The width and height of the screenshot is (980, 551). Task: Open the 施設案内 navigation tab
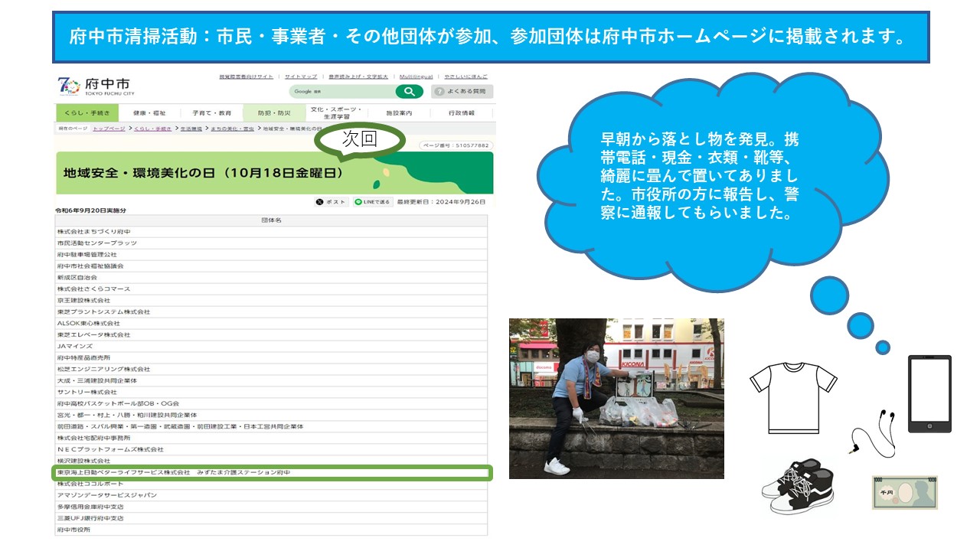pos(399,113)
